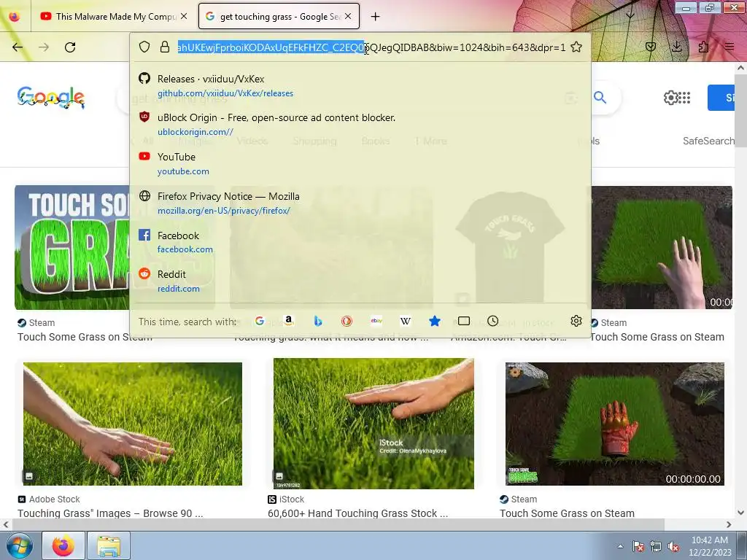Click the Firefox taskbar button
Screen dimensions: 747x560
point(64,545)
